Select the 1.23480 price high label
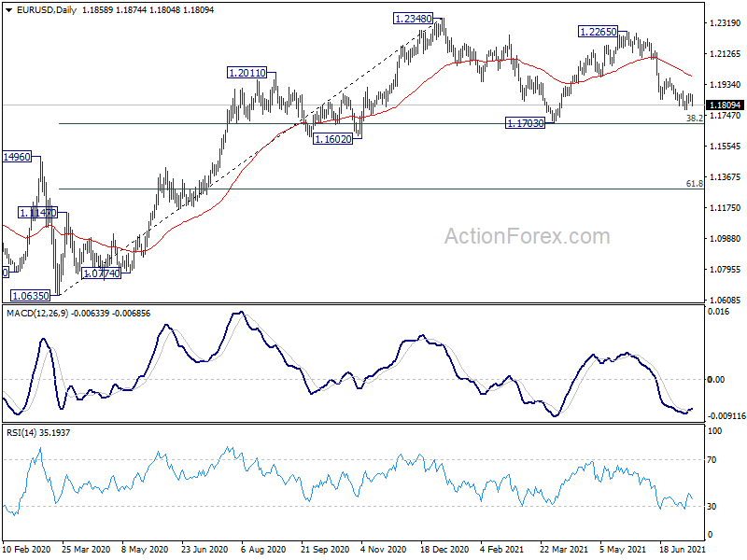The height and width of the screenshot is (560, 747). coord(413,19)
